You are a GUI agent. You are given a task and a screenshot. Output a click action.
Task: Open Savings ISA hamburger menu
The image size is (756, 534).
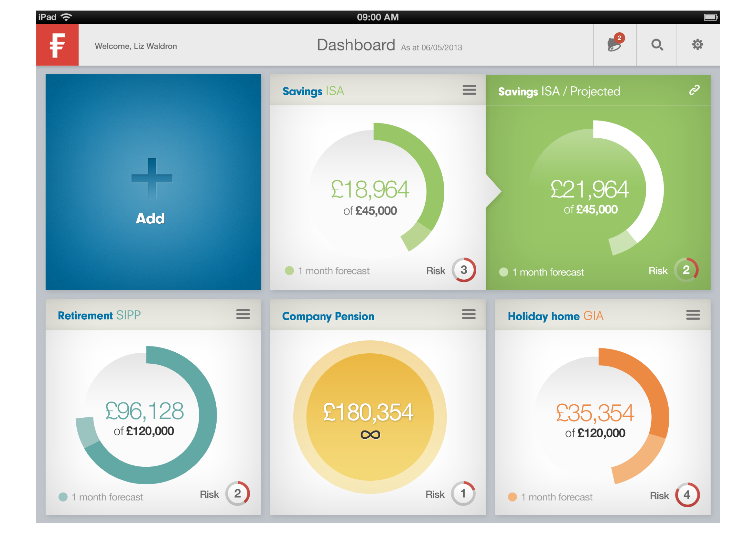click(x=469, y=90)
